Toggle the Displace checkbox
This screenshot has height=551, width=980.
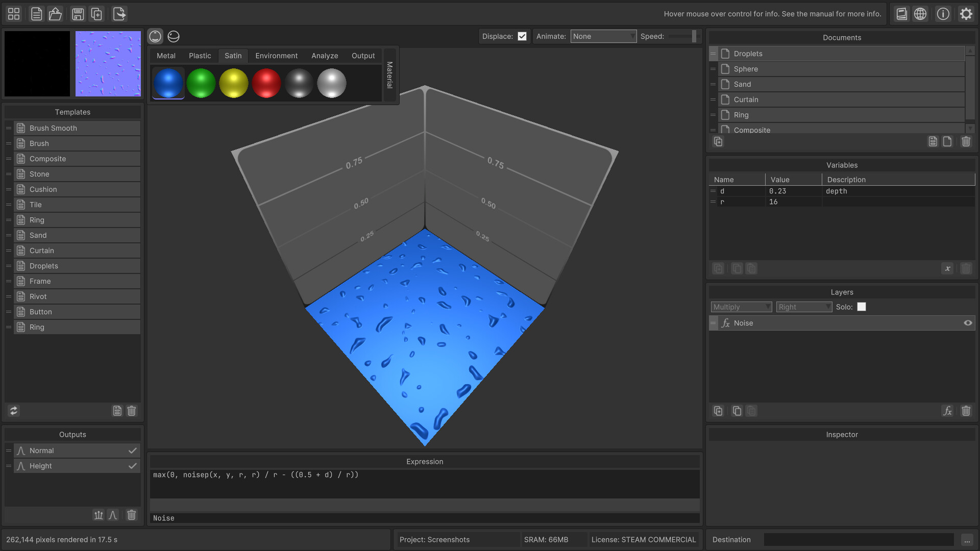pyautogui.click(x=522, y=36)
